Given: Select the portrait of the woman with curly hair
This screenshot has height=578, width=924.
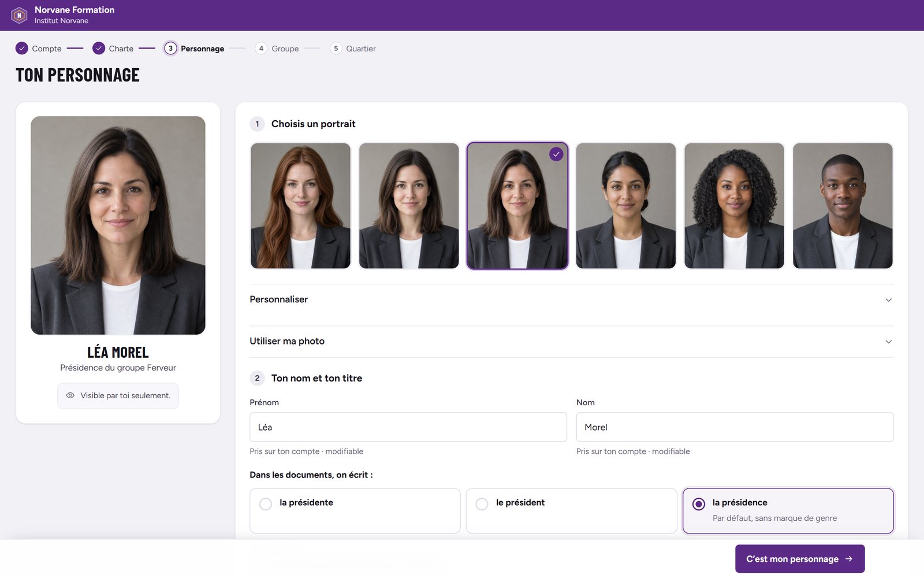Looking at the screenshot, I should 734,206.
